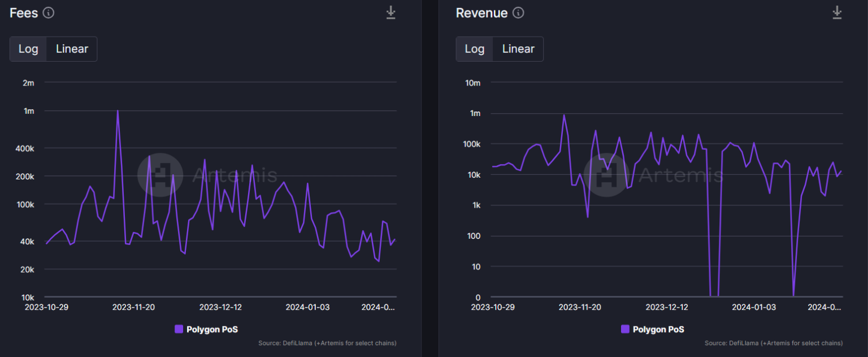Viewport: 868px width, 357px height.
Task: Click Polygon PoS color swatch under Revenue chart
Action: click(625, 329)
